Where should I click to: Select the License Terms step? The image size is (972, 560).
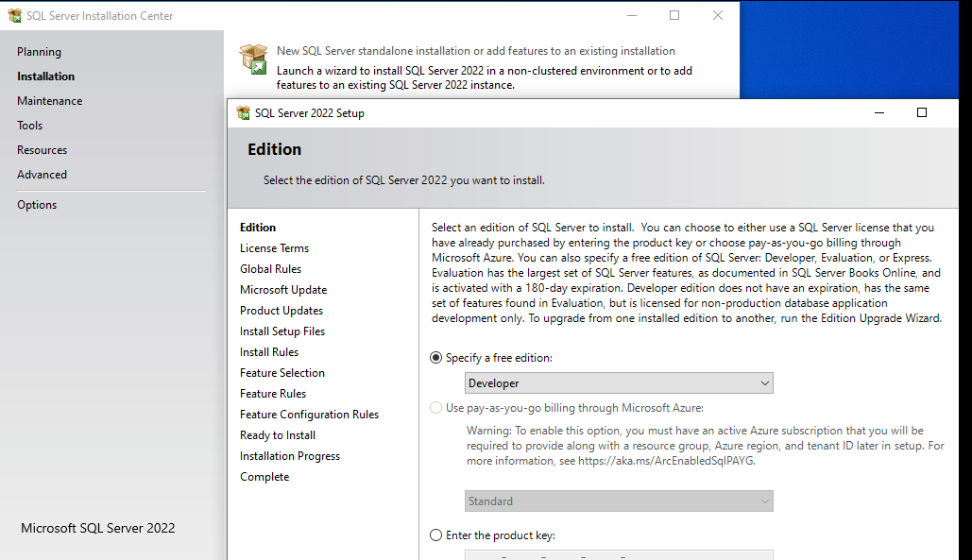point(274,248)
